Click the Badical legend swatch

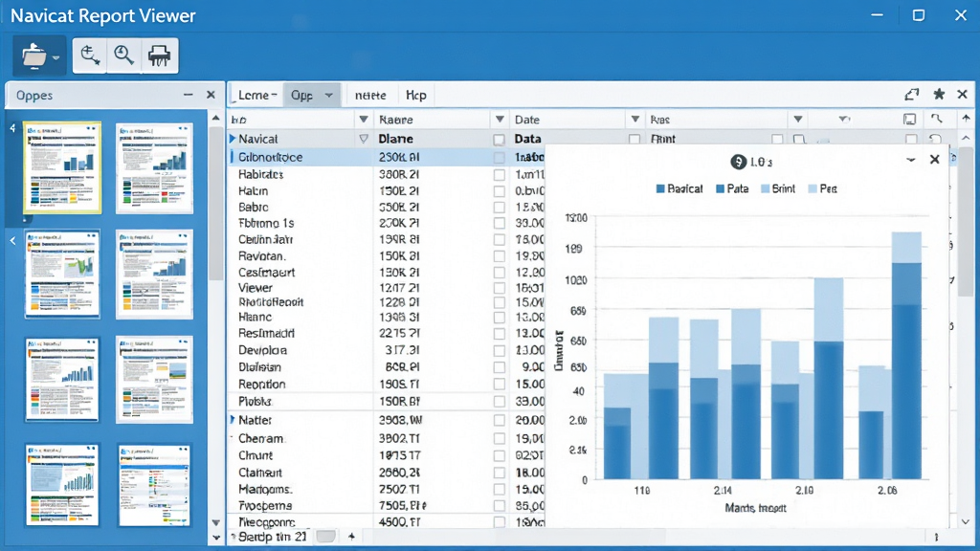click(660, 188)
